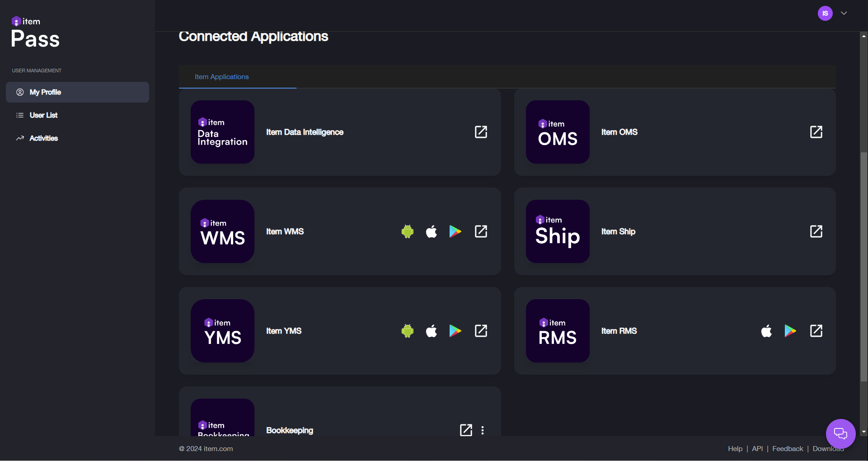Click Android icon for Item YMS

(x=407, y=331)
